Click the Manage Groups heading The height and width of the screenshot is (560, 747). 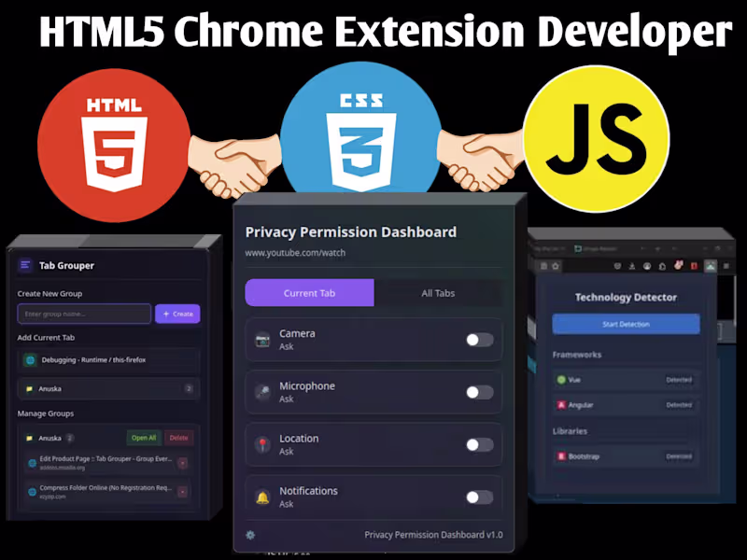coord(46,413)
